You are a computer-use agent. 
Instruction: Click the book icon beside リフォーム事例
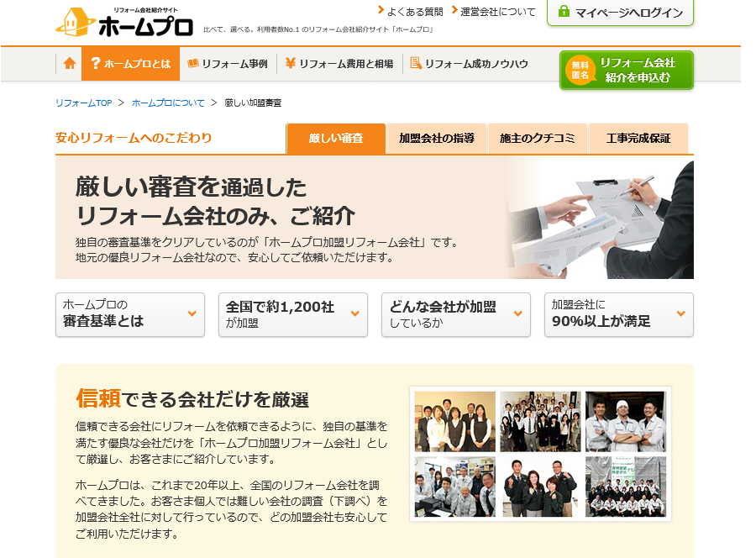point(193,63)
